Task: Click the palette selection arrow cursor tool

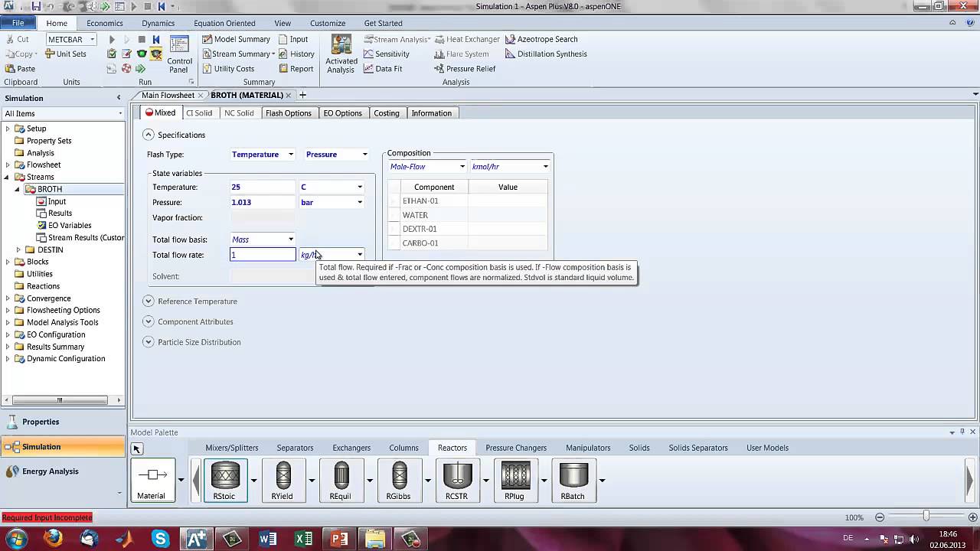Action: (x=137, y=449)
